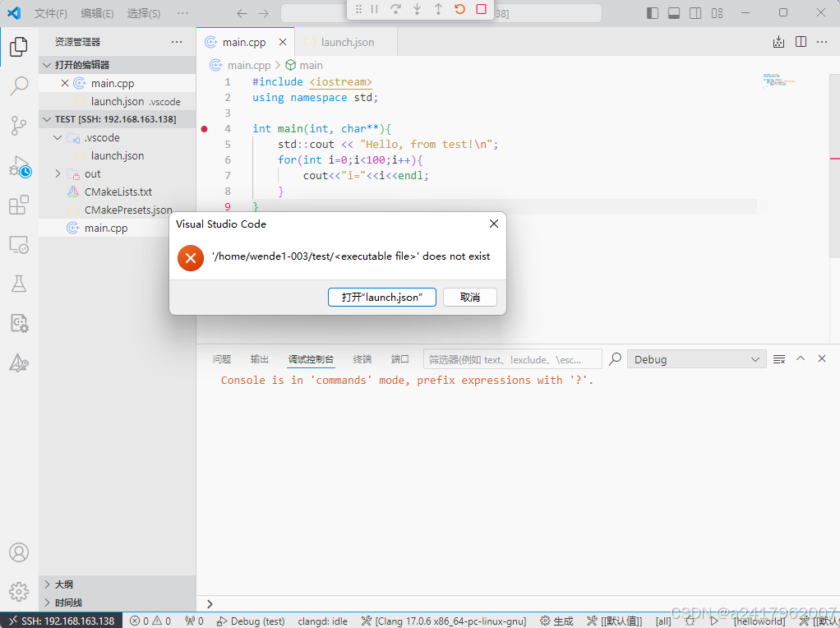Switch to the launch.json editor tab

tap(346, 42)
